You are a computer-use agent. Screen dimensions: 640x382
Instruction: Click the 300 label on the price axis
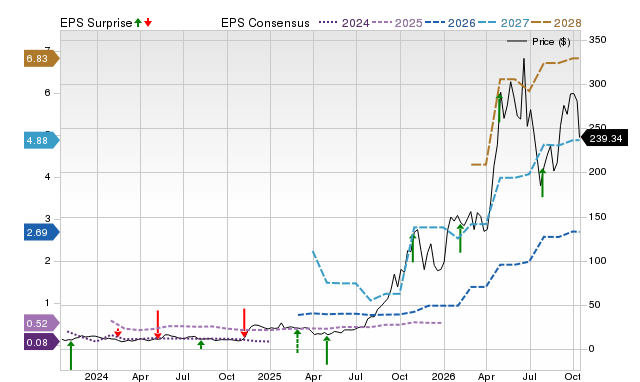(598, 84)
